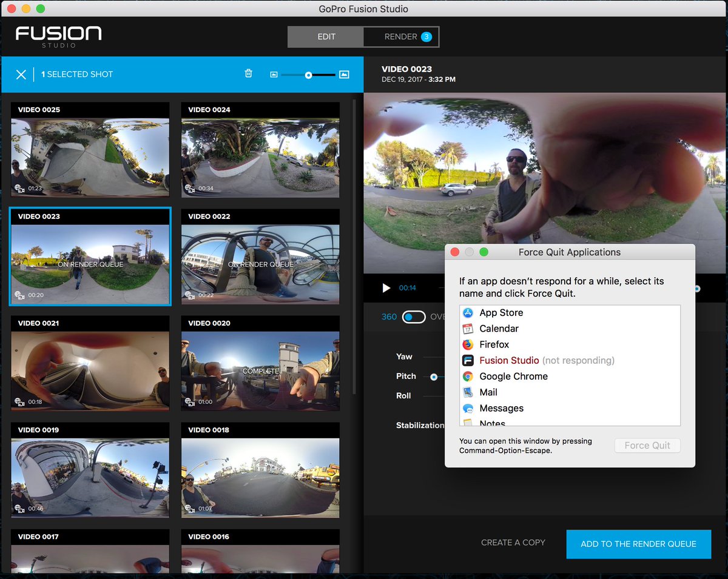Click 360 video icon on VIDEO 0018
The width and height of the screenshot is (728, 579).
[190, 509]
